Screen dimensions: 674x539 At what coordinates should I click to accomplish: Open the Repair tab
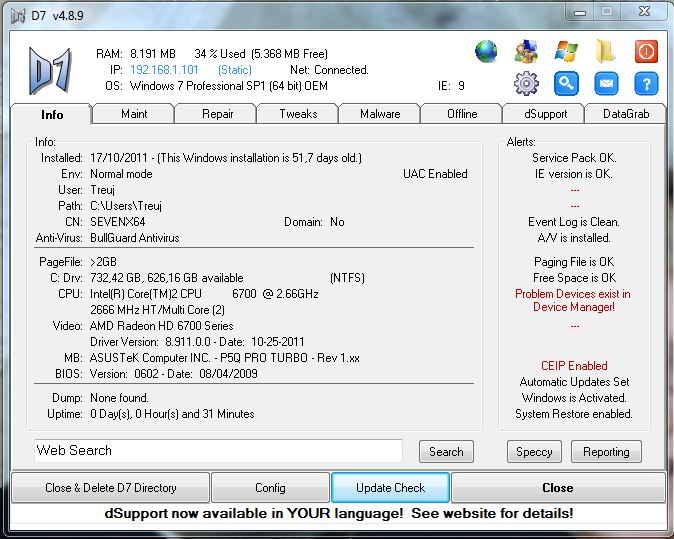click(x=217, y=114)
